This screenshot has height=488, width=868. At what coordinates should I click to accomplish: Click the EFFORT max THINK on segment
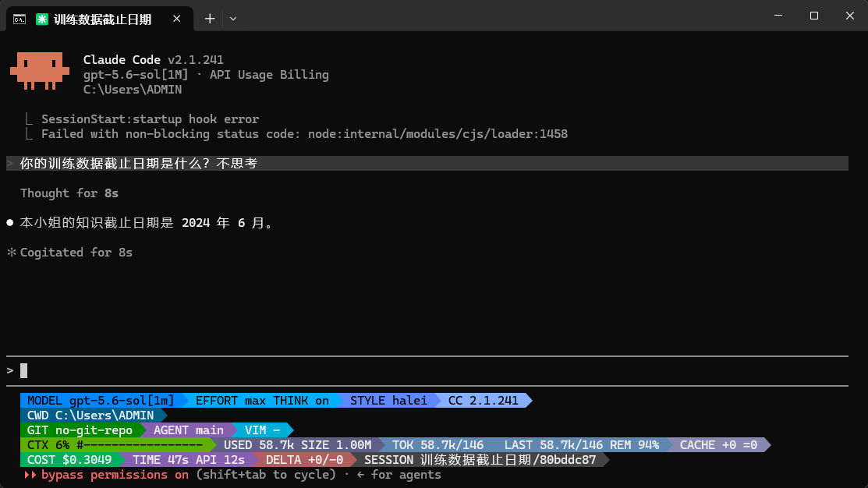262,401
